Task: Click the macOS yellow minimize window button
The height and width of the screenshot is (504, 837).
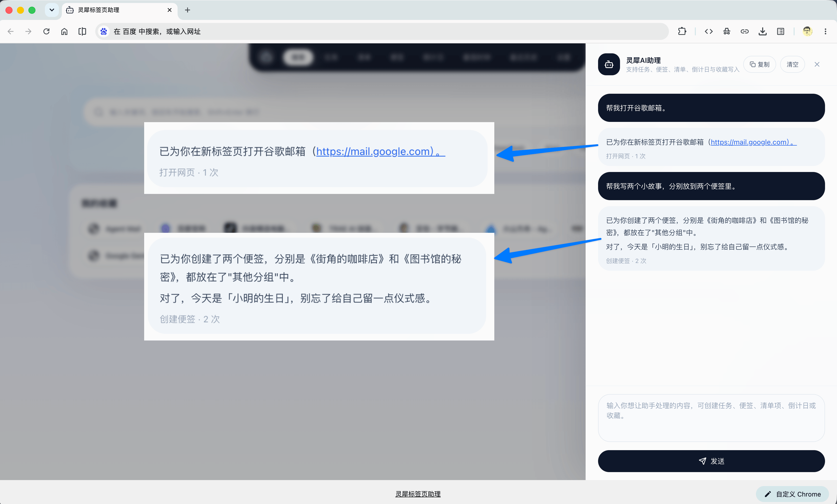Action: [x=20, y=10]
